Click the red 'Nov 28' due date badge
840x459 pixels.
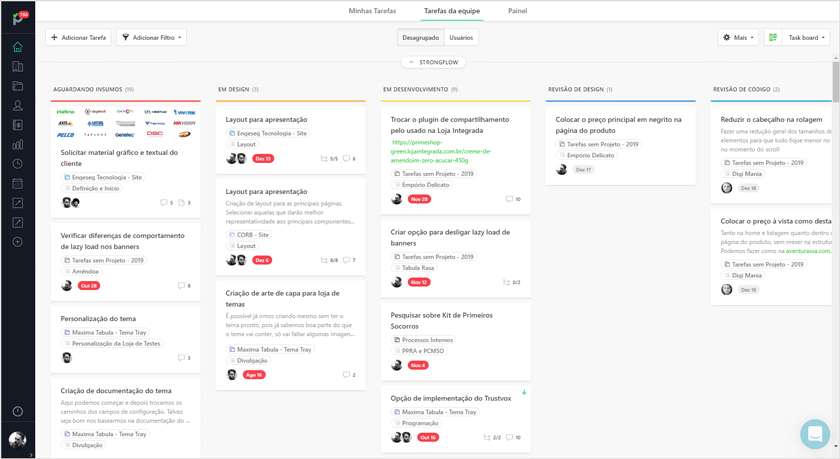click(x=419, y=199)
